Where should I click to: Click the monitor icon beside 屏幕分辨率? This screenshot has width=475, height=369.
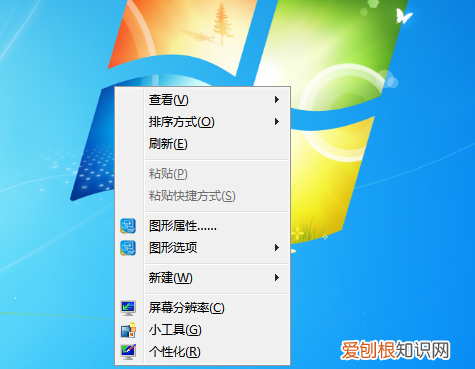coord(128,308)
